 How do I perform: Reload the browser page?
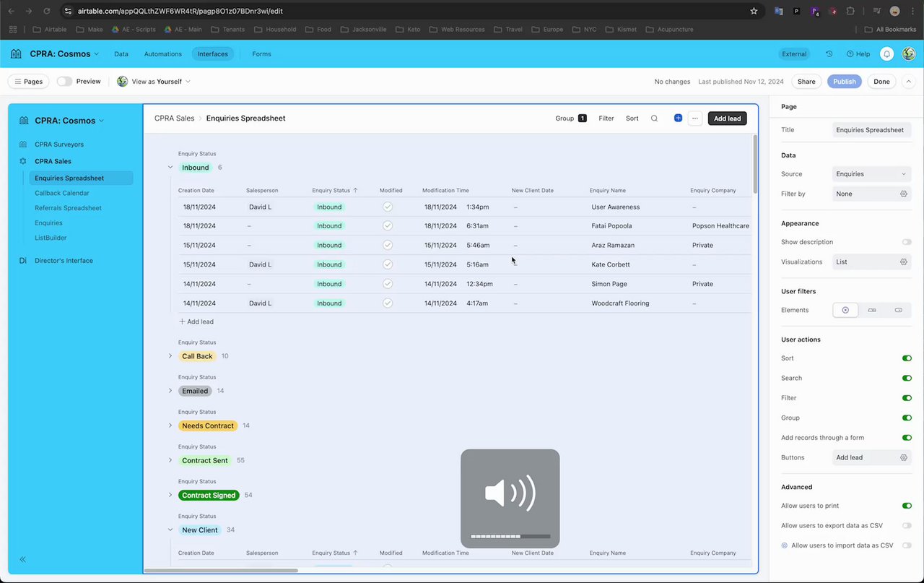pyautogui.click(x=47, y=11)
